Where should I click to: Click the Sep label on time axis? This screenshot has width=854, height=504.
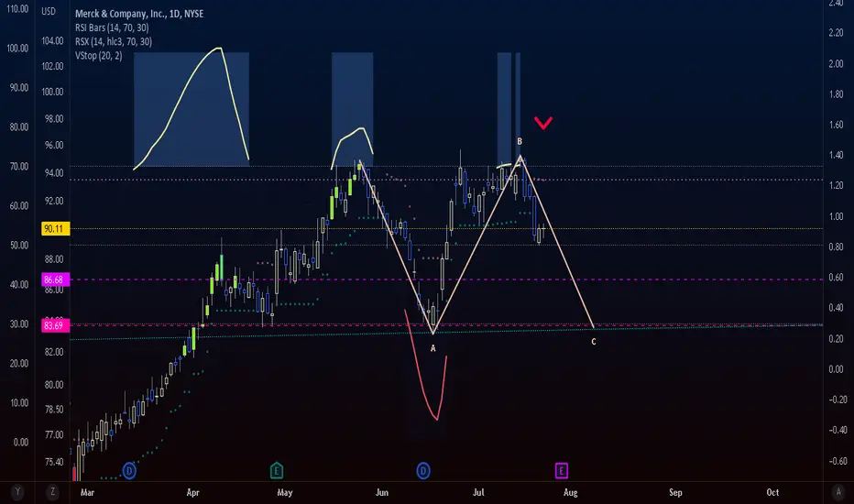click(675, 492)
